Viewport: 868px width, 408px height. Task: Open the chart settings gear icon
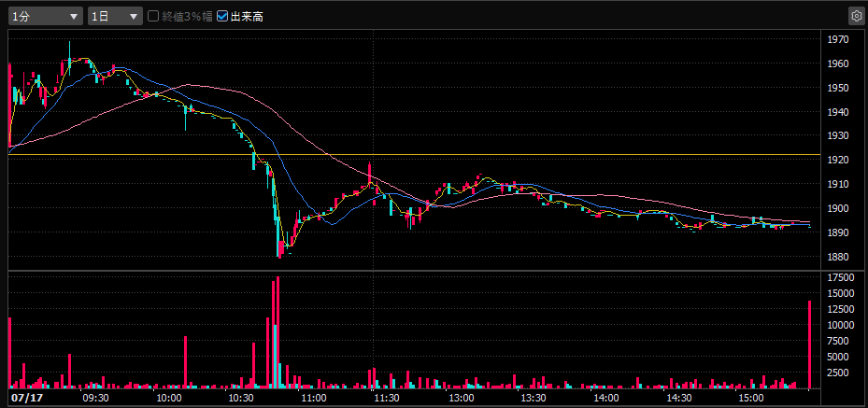855,16
